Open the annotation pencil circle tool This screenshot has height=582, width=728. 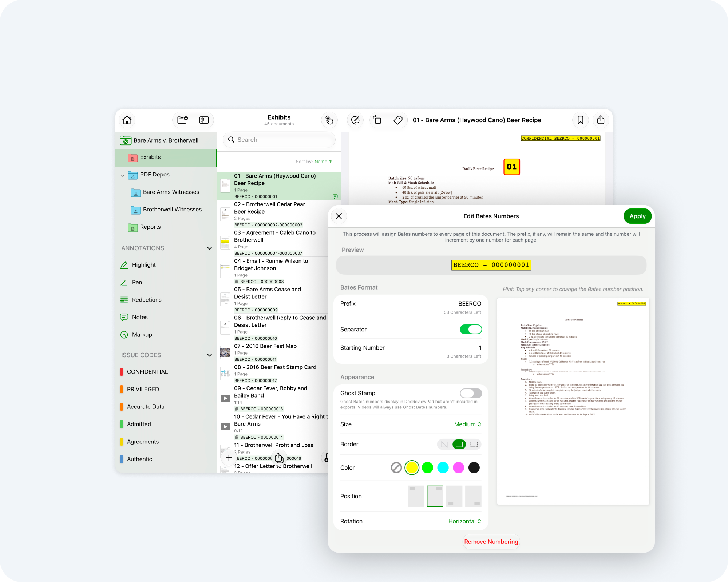[356, 120]
